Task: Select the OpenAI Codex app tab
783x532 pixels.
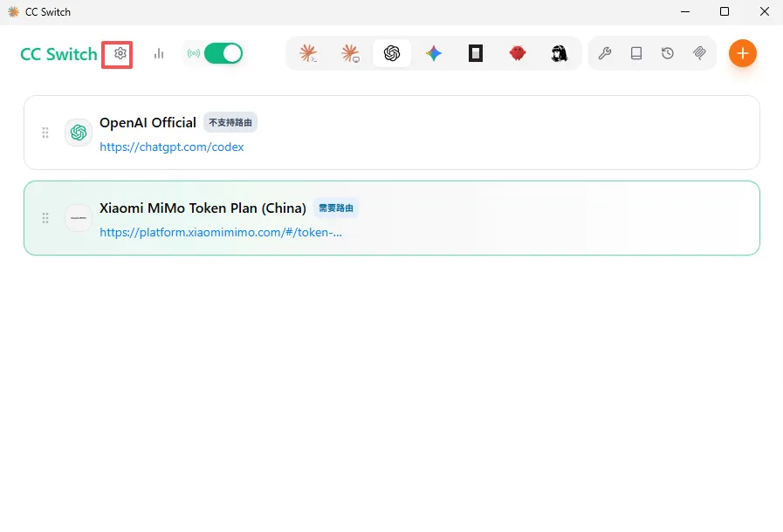Action: 392,53
